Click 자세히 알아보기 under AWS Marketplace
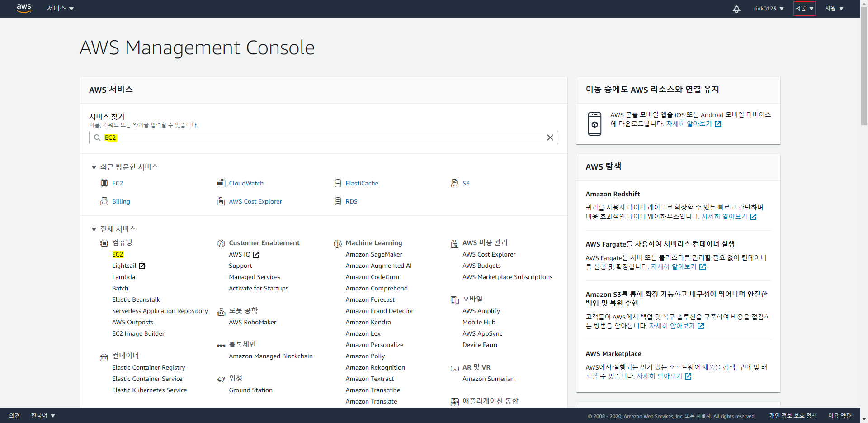Viewport: 868px width, 423px height. (664, 376)
